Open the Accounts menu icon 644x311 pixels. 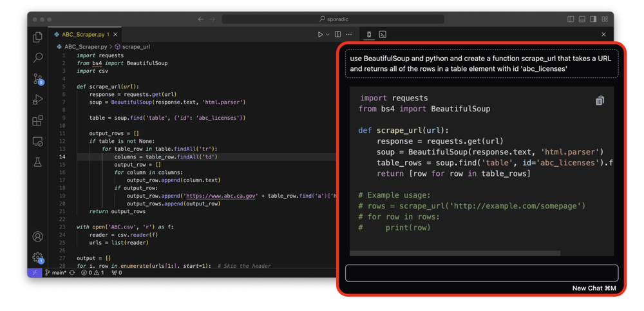[x=37, y=237]
